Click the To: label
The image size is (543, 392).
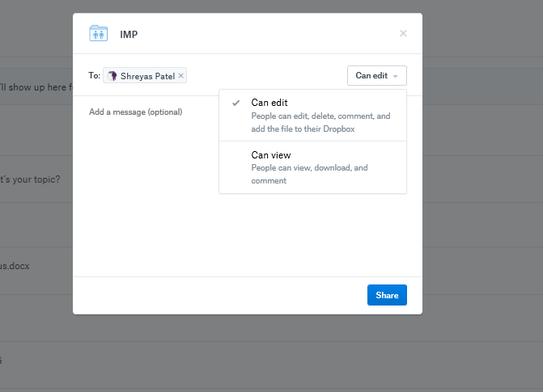[x=95, y=76]
